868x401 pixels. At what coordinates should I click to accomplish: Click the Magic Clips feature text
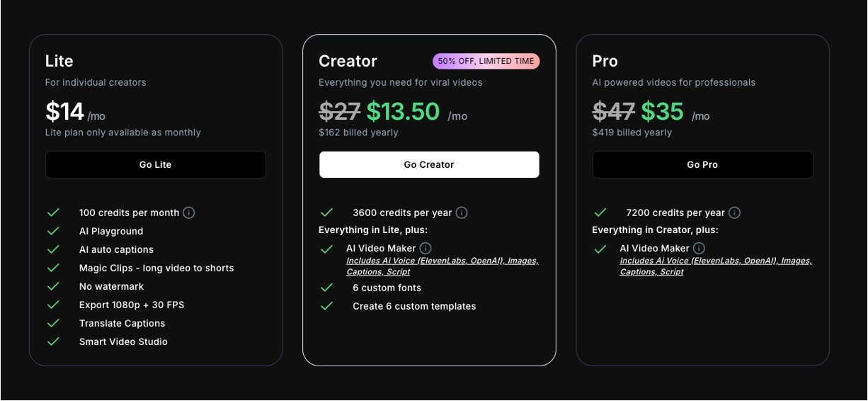pyautogui.click(x=156, y=268)
